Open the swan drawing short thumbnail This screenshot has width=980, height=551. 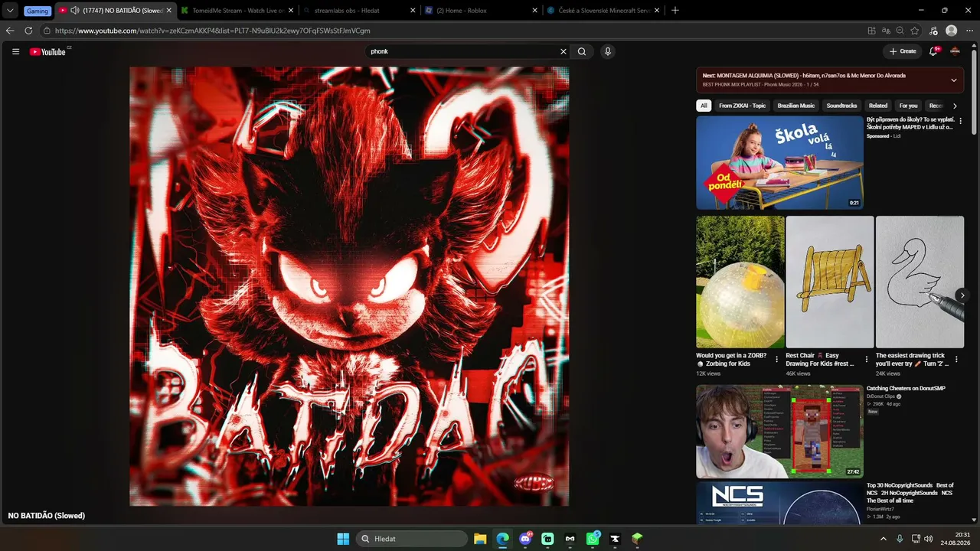point(920,282)
